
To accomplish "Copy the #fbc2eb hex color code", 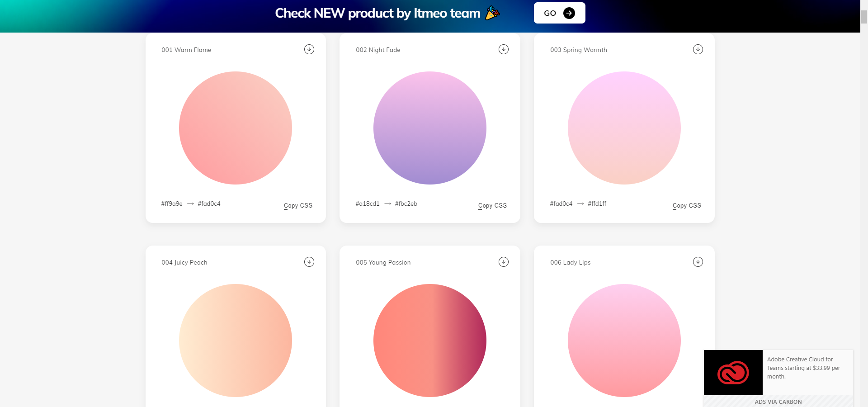I will pos(406,203).
